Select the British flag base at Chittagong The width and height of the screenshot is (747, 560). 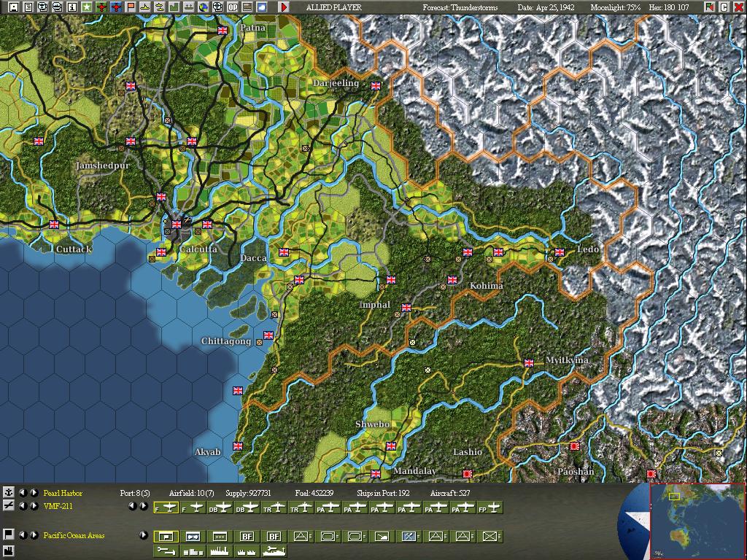point(268,335)
